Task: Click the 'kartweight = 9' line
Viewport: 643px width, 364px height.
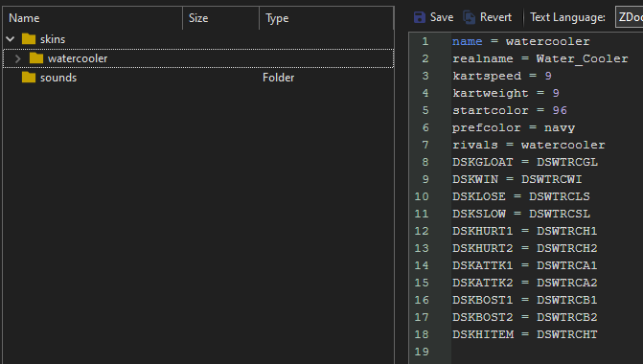Action: tap(506, 93)
